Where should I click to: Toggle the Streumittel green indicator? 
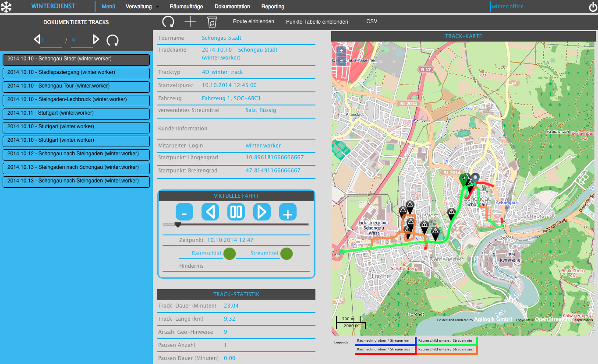click(287, 254)
